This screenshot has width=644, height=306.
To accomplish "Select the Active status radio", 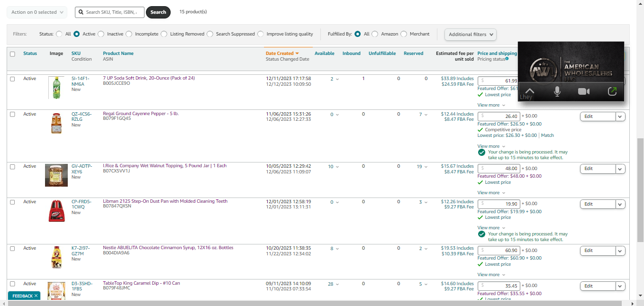I will (76, 34).
